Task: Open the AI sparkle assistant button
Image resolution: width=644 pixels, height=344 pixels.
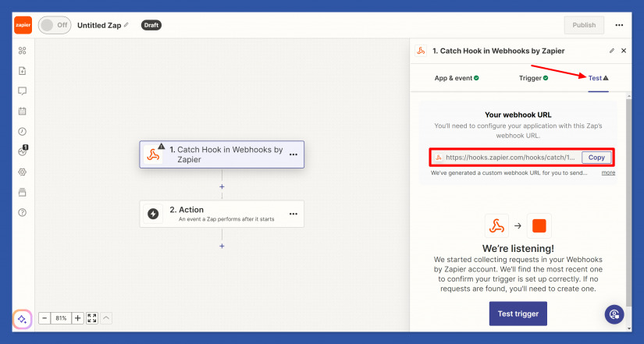Action: coord(23,319)
